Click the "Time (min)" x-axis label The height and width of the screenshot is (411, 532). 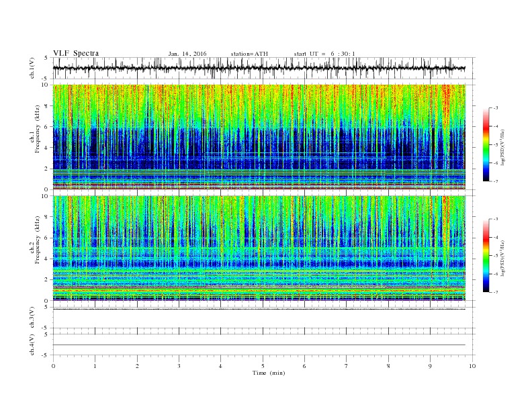click(x=269, y=373)
